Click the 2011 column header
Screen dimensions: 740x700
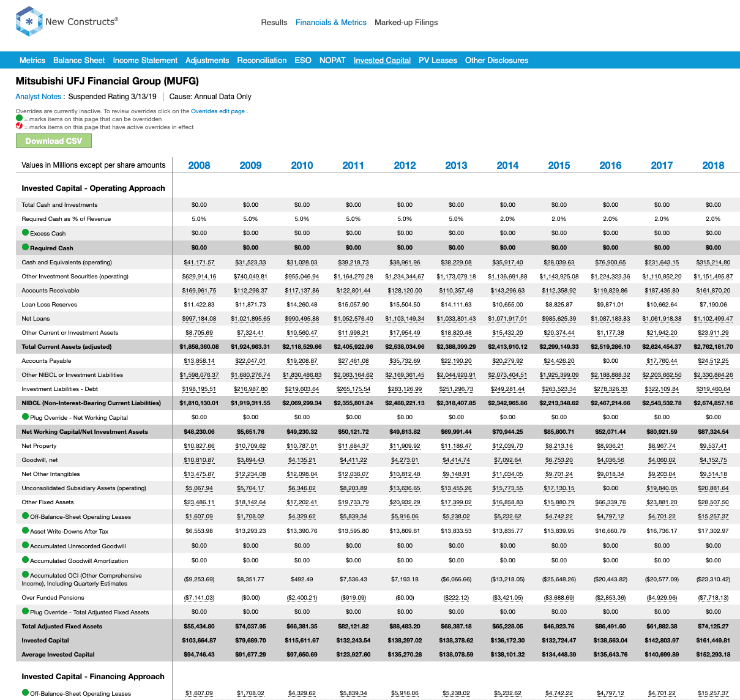353,165
